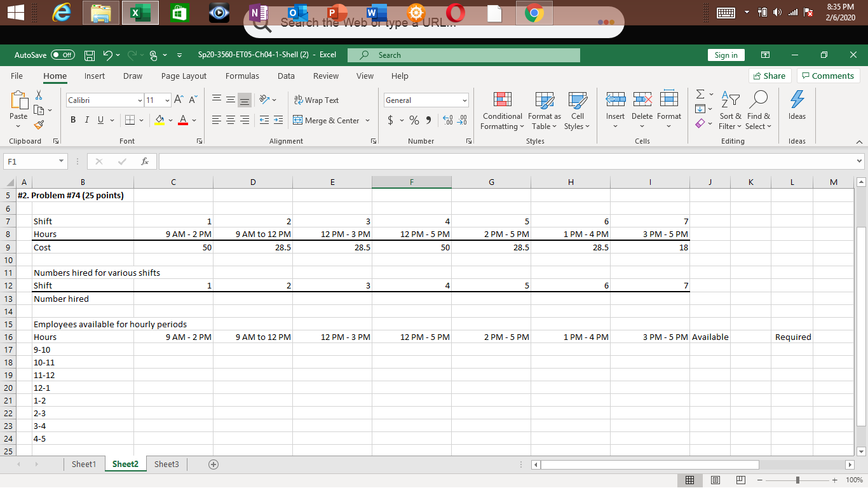
Task: Click the Sign in button
Action: pos(726,55)
